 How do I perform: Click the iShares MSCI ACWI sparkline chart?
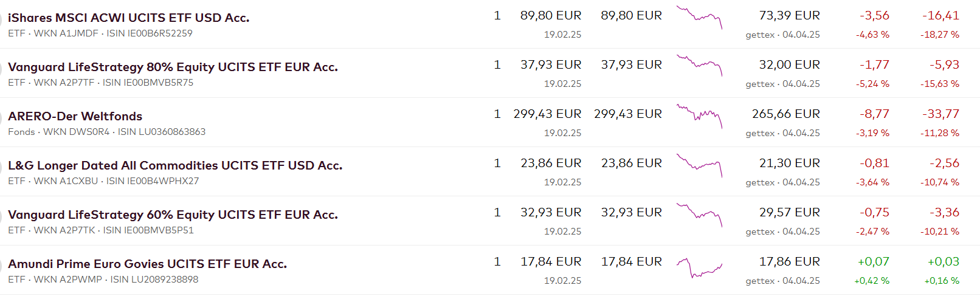[699, 18]
